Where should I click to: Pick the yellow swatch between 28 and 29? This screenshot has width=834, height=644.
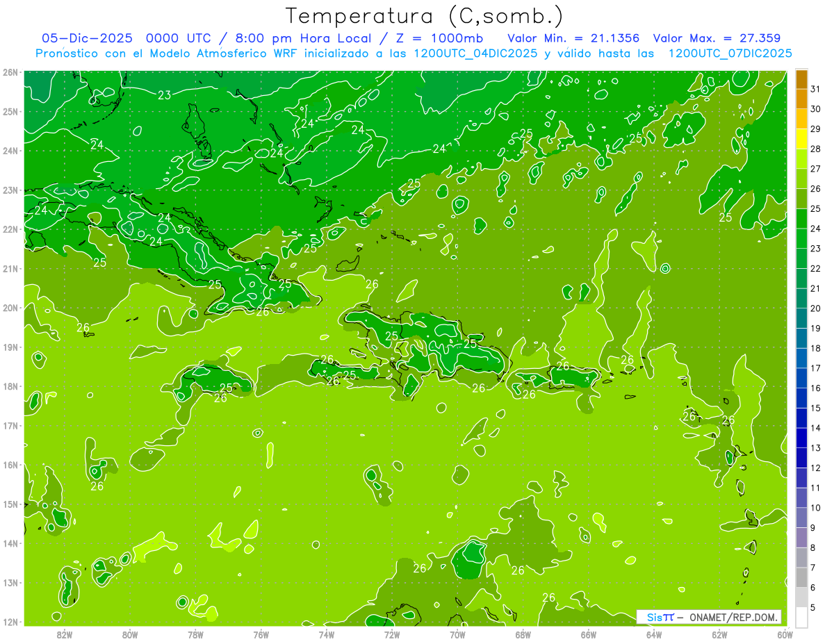(x=801, y=139)
